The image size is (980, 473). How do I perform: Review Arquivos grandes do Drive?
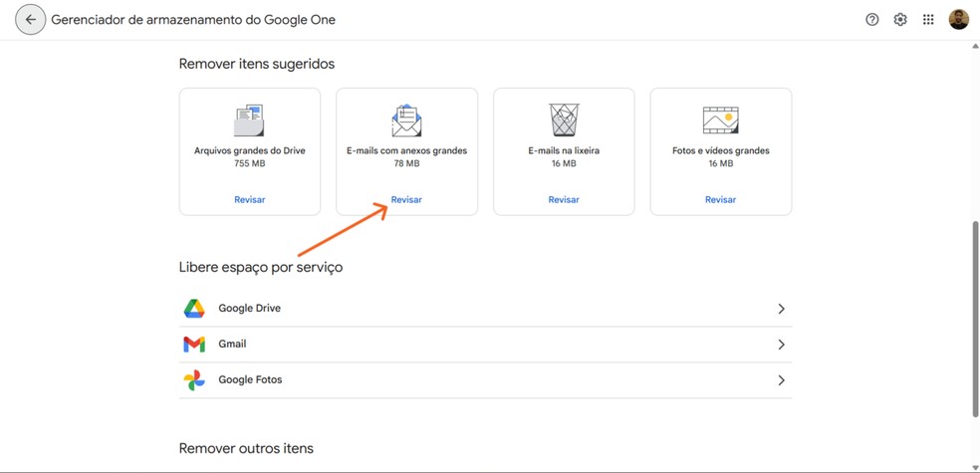249,200
